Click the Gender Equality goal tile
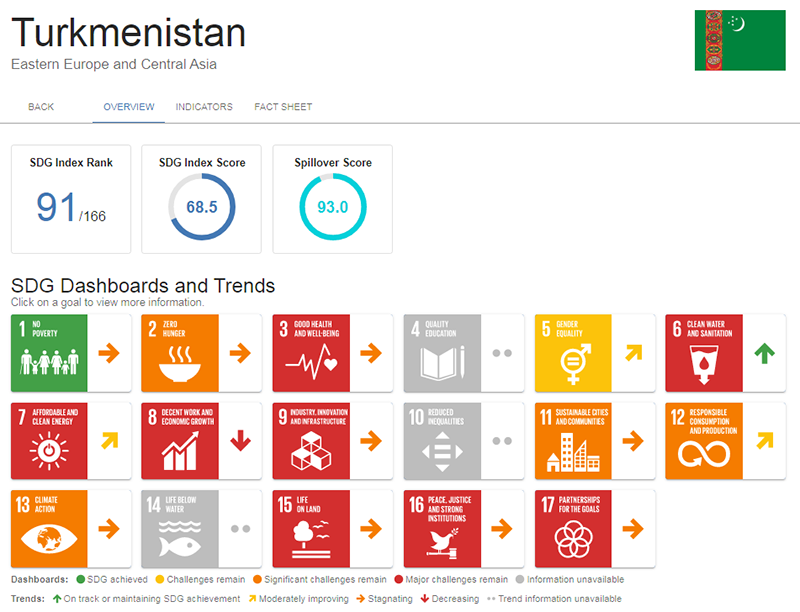This screenshot has height=612, width=800. click(573, 353)
